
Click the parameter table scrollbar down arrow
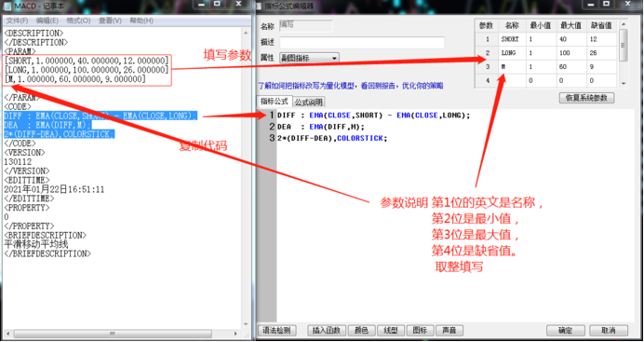624,84
